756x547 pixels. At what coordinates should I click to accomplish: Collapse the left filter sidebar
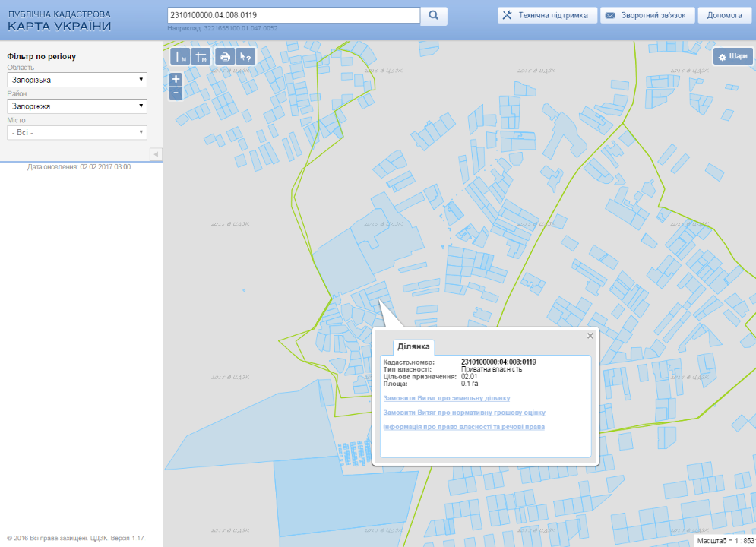[156, 154]
